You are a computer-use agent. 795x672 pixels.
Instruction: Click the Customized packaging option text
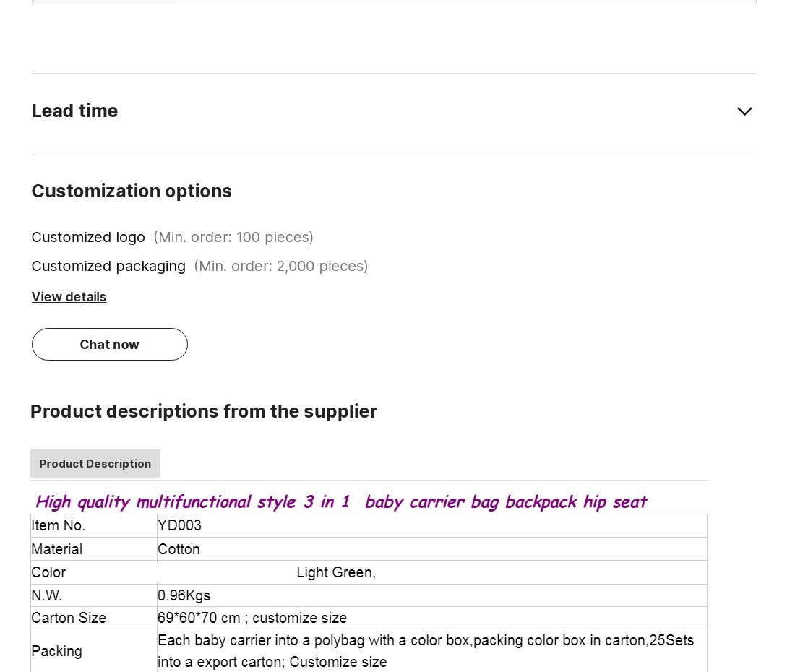(x=108, y=266)
